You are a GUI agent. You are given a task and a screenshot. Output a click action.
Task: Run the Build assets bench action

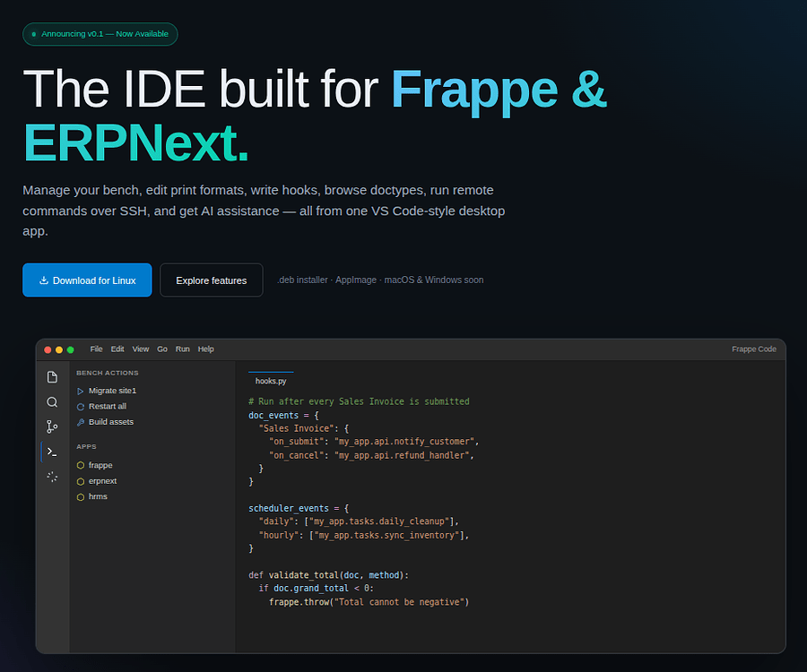pos(105,422)
